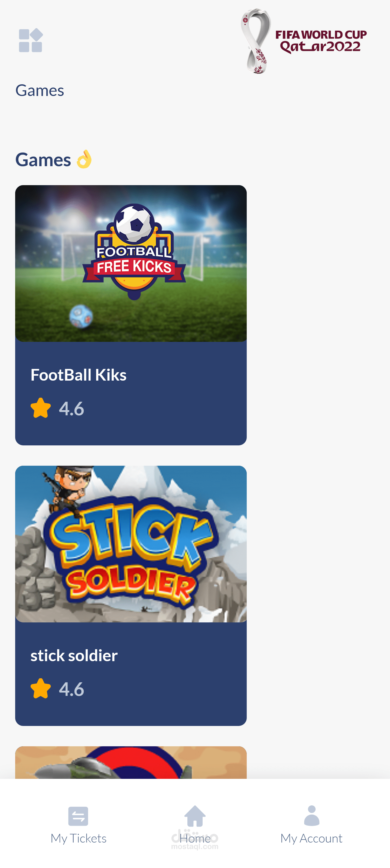Select the FootBall Kiks game title
The height and width of the screenshot is (868, 390).
[79, 375]
